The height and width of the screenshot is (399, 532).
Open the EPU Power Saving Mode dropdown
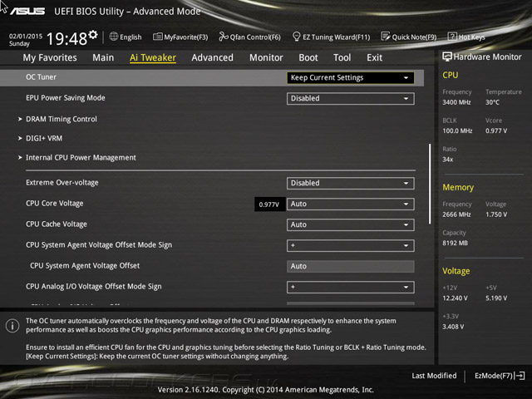pyautogui.click(x=351, y=98)
